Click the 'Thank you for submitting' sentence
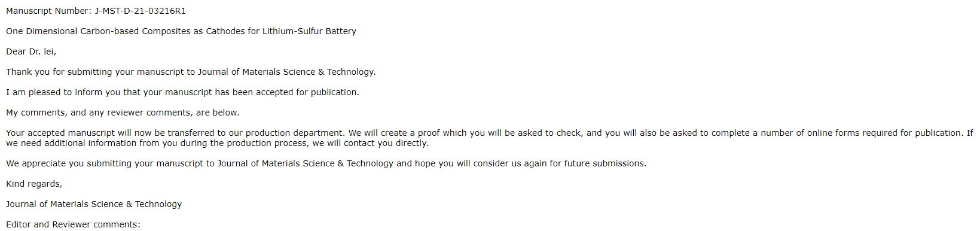 tap(191, 72)
